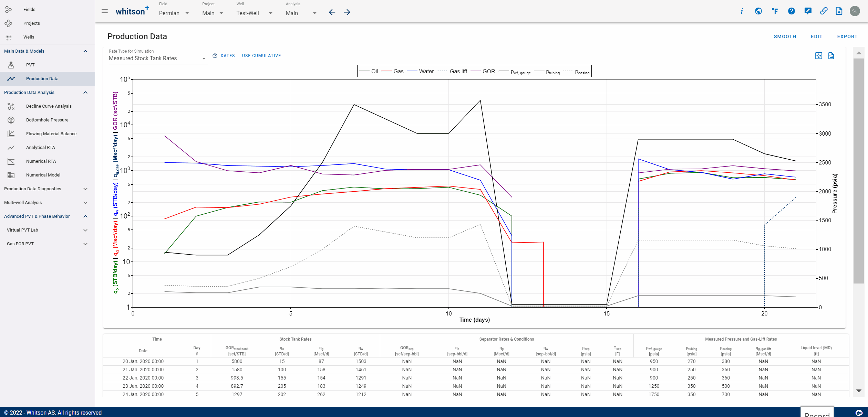Screen dimensions: 868x417
Task: Click the vertical scrollbar thumb
Action: click(x=859, y=171)
